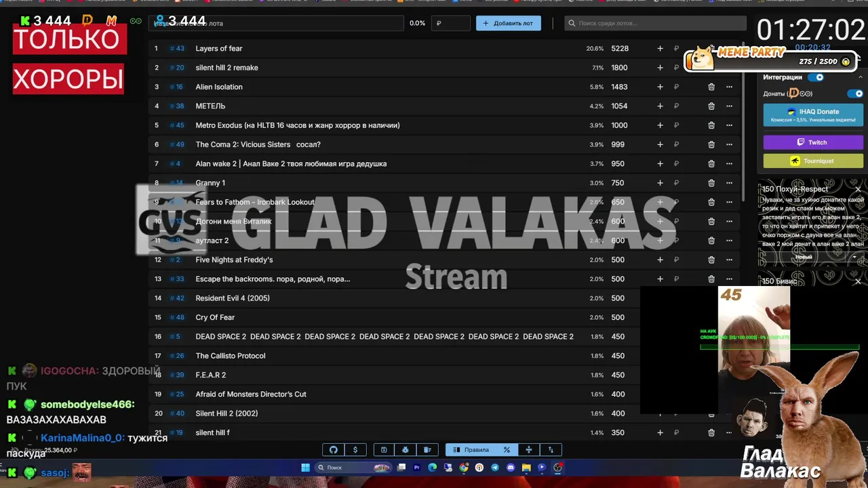Select the Silent Hill 2 (2002) lot name
The image size is (868, 488).
[x=226, y=413]
